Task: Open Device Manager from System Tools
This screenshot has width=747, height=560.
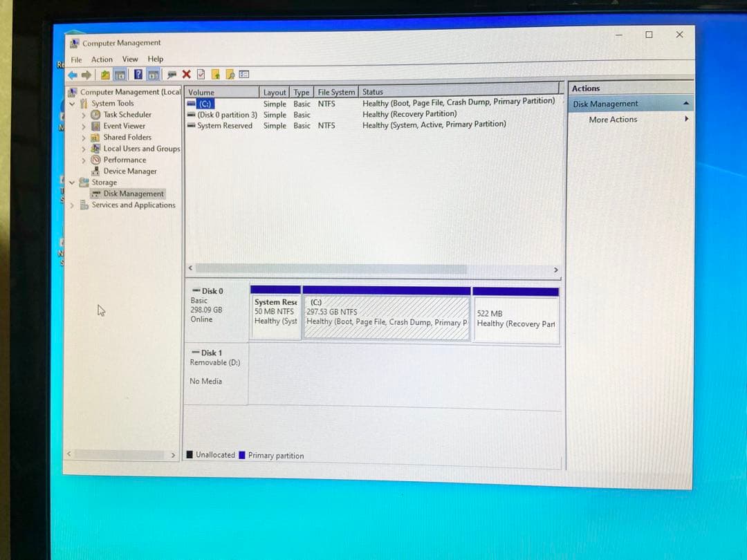Action: point(96,170)
